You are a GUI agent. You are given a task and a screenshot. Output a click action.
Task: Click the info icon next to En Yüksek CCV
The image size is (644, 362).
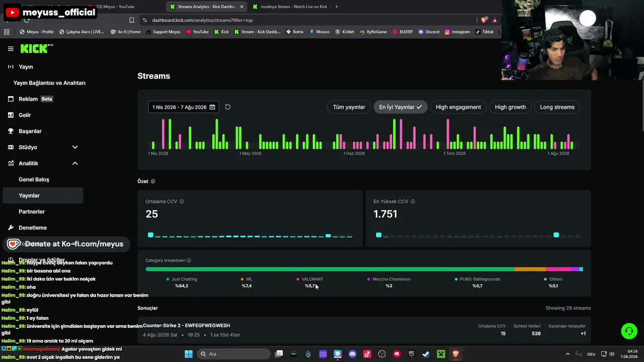click(x=413, y=202)
